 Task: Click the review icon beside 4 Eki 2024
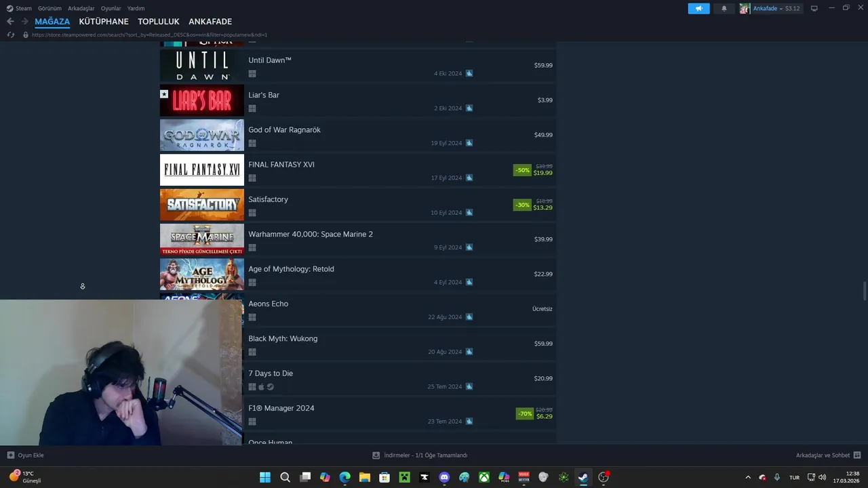pos(469,73)
